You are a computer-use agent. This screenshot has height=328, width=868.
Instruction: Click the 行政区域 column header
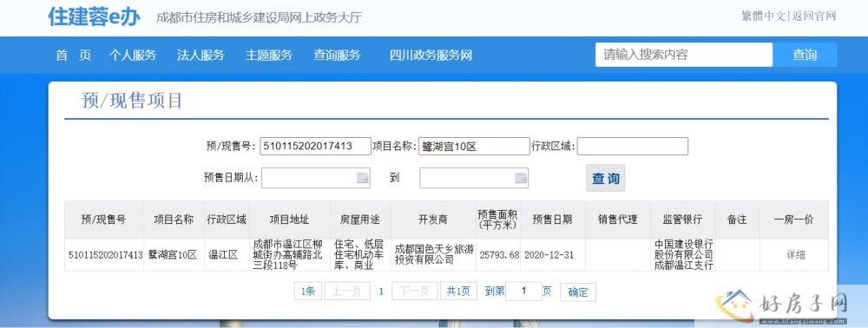pyautogui.click(x=227, y=220)
